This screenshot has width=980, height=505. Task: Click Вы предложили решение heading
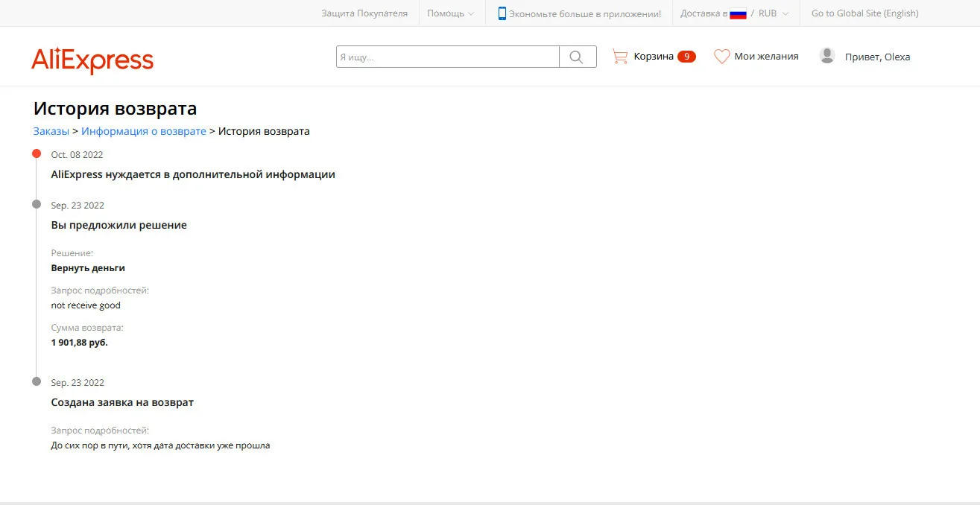[x=118, y=225]
